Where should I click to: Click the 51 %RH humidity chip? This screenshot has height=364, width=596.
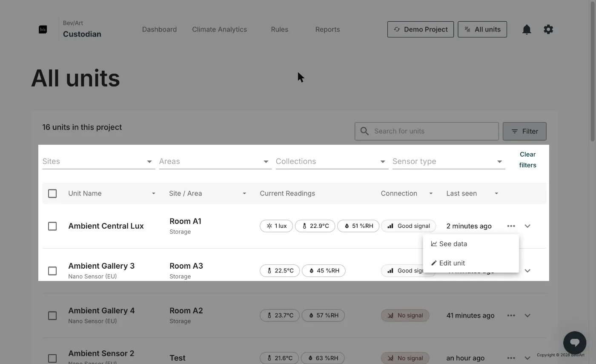tap(358, 226)
